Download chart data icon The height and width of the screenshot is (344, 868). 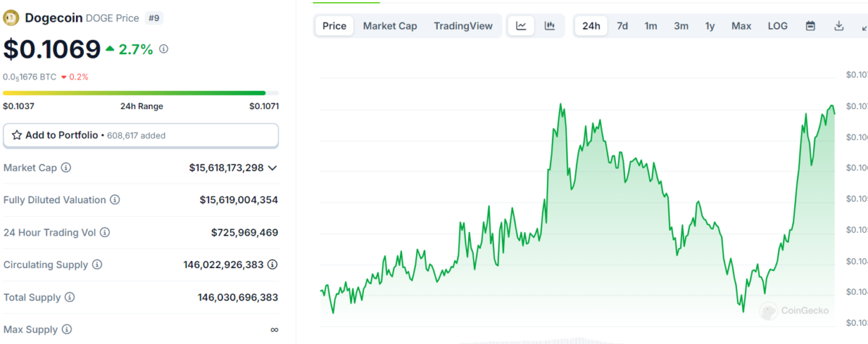[x=839, y=26]
